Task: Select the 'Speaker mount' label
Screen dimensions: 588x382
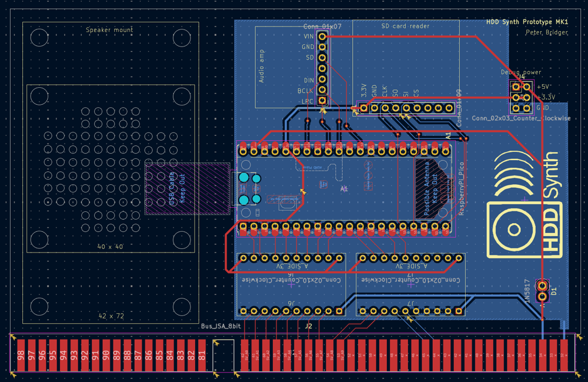Action: [x=109, y=30]
